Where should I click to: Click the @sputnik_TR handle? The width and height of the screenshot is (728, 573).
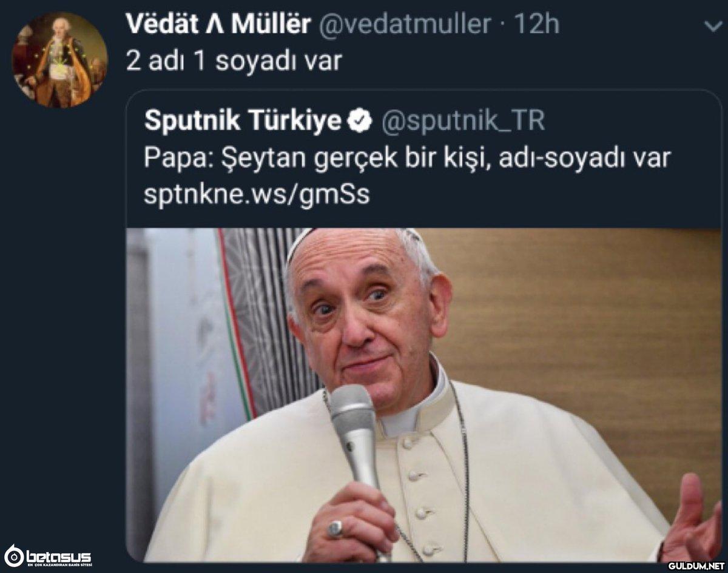coord(463,122)
